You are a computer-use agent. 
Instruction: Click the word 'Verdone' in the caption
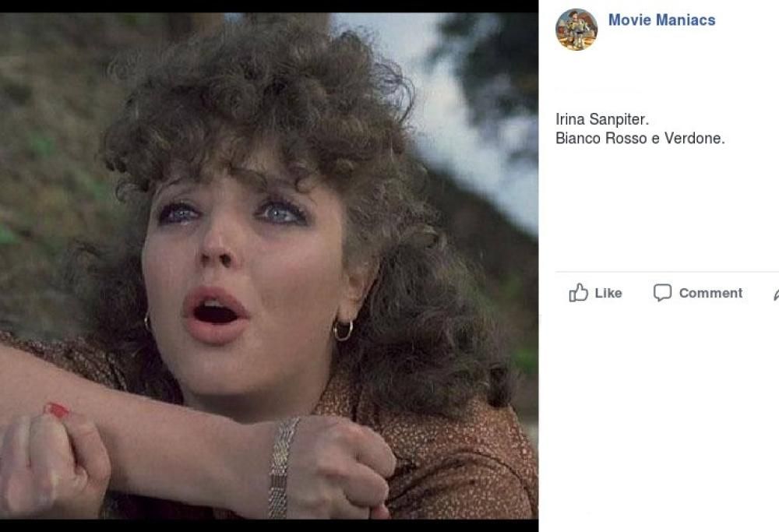click(x=693, y=139)
